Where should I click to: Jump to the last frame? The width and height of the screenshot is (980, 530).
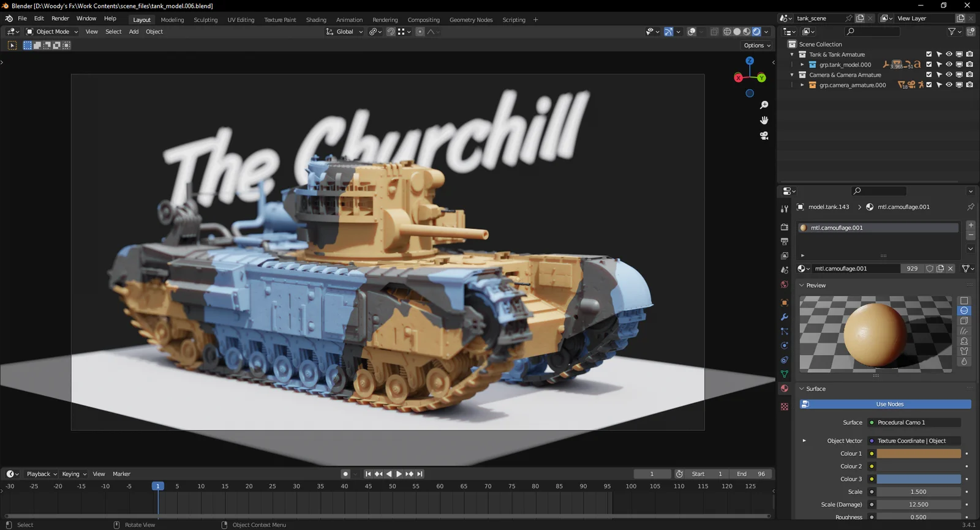coord(420,474)
